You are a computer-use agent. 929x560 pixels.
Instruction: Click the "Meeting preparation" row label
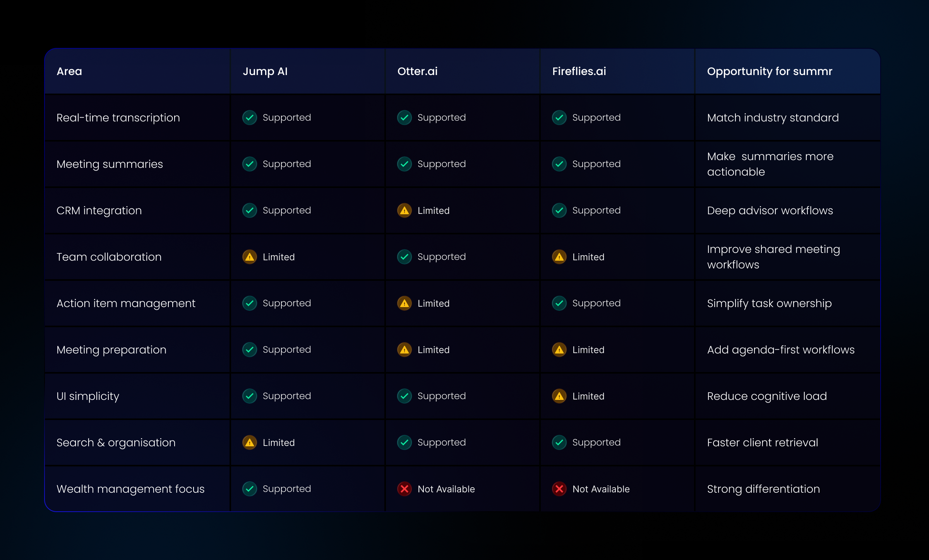coord(111,350)
